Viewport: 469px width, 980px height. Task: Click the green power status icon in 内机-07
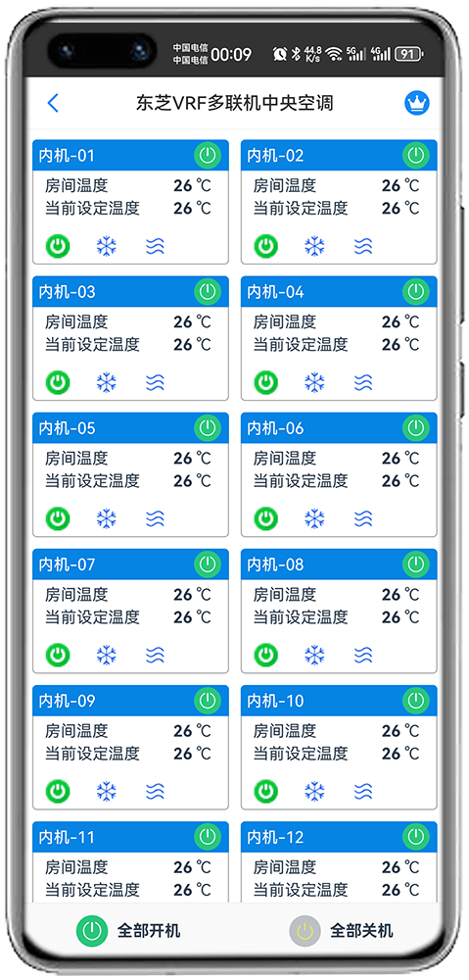tap(58, 655)
